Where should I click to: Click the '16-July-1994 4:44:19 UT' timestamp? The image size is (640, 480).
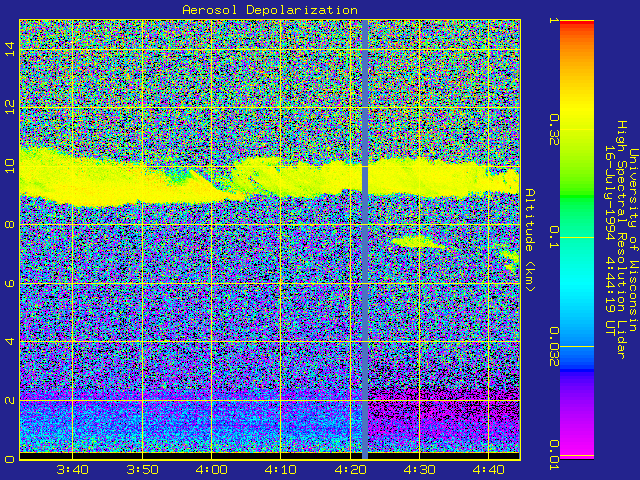coord(610,240)
